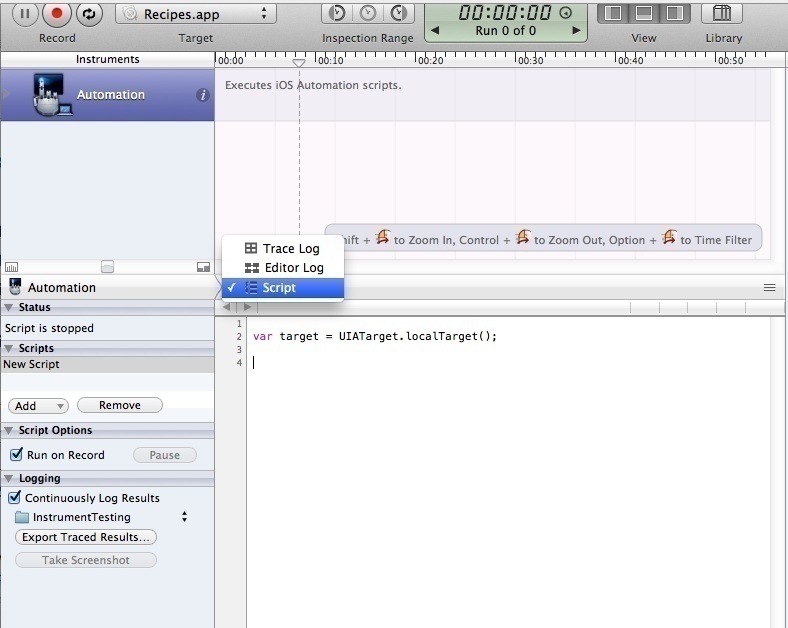The image size is (788, 628).
Task: Open the InstrumentTesting folder selector
Action: 101,517
